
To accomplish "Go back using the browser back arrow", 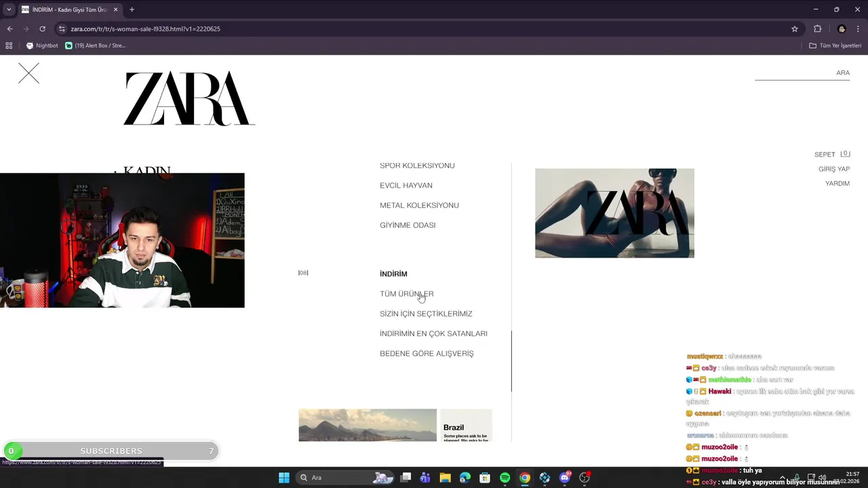I will (x=9, y=29).
